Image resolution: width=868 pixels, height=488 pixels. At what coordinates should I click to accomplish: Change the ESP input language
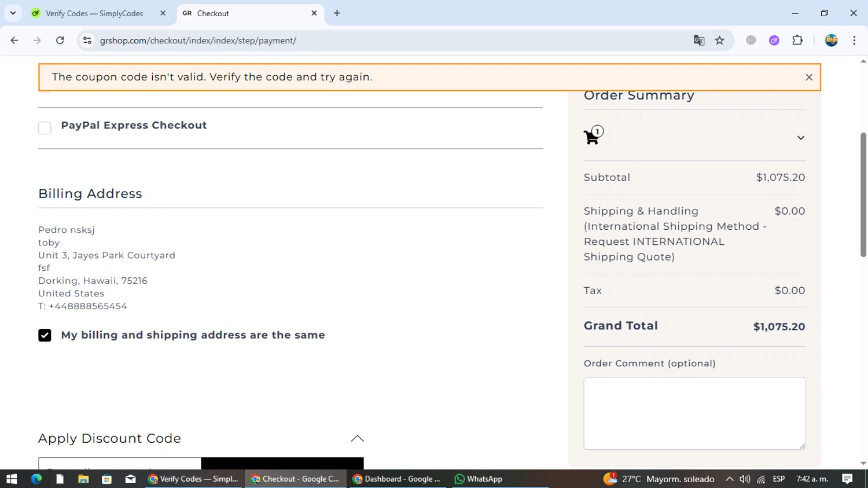[x=779, y=479]
